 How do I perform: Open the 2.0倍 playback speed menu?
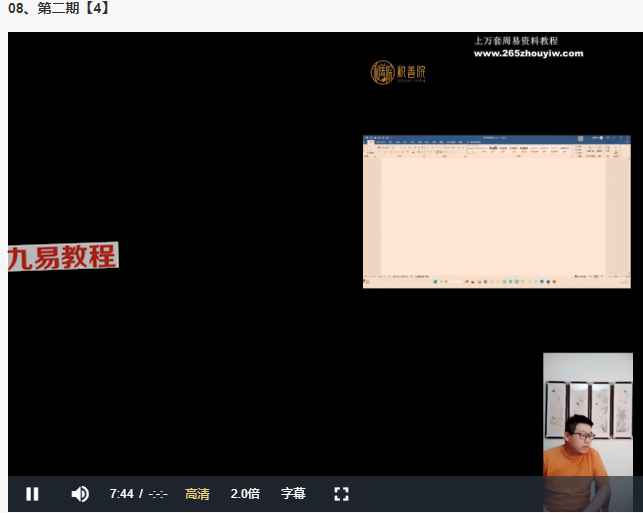coord(245,494)
